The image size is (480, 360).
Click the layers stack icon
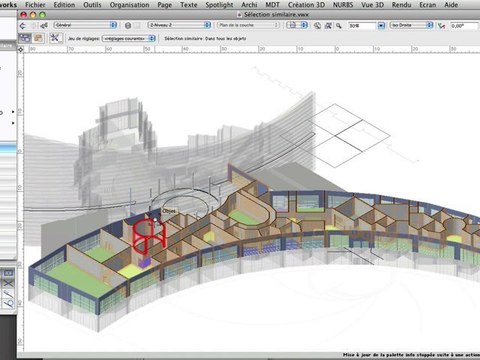[x=128, y=25]
